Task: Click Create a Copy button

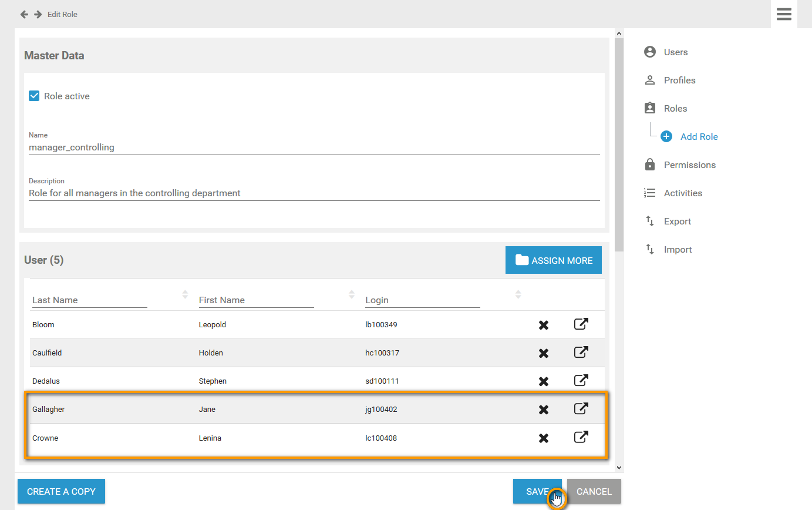Action: coord(61,491)
